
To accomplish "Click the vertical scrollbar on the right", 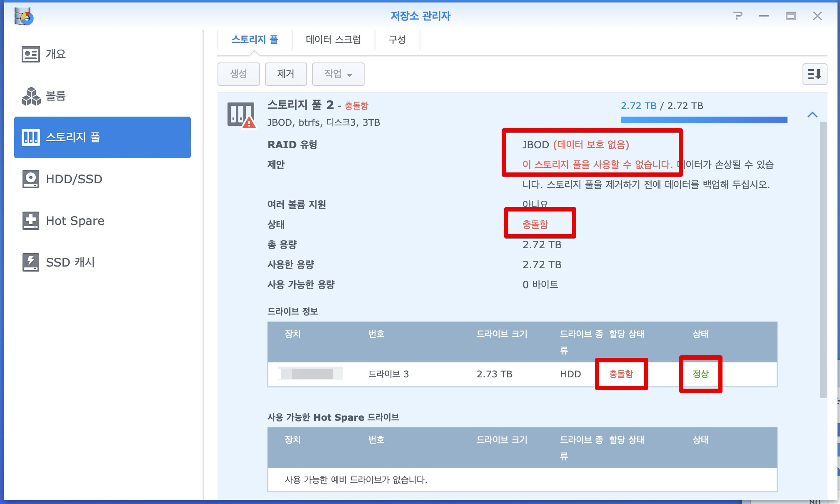I will click(x=822, y=258).
